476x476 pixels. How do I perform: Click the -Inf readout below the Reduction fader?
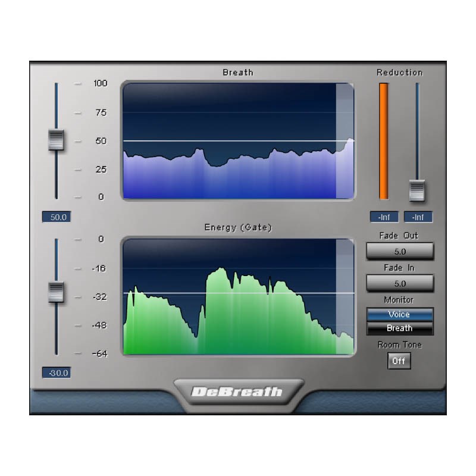pyautogui.click(x=418, y=217)
